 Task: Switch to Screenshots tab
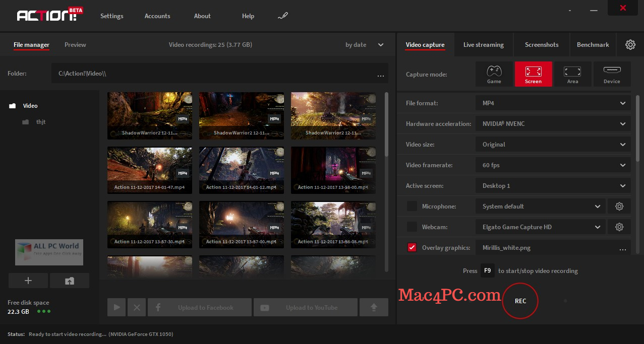[542, 45]
